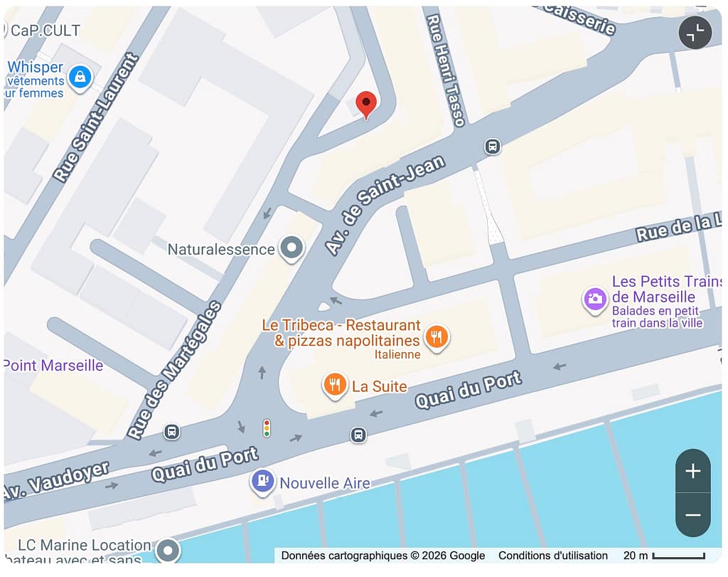Open Conditions d'utilisation link

(552, 556)
